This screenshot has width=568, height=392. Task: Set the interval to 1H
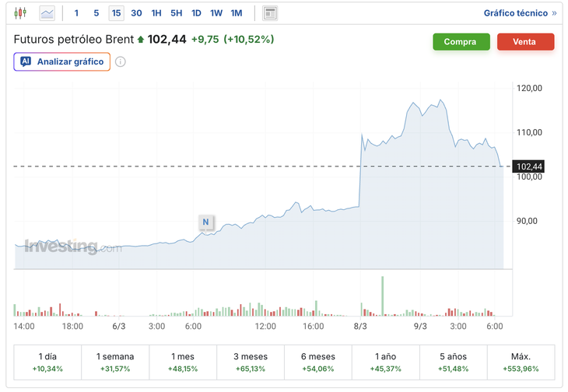pos(156,13)
